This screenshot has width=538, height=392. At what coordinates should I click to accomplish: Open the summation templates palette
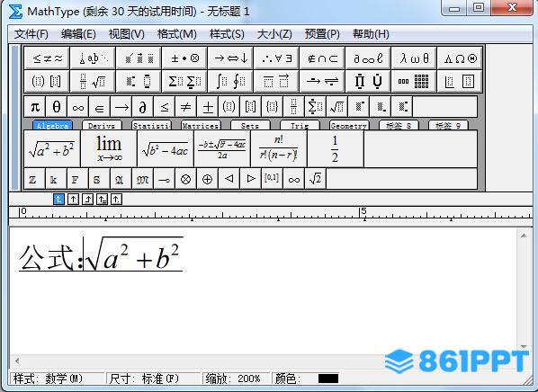(185, 81)
